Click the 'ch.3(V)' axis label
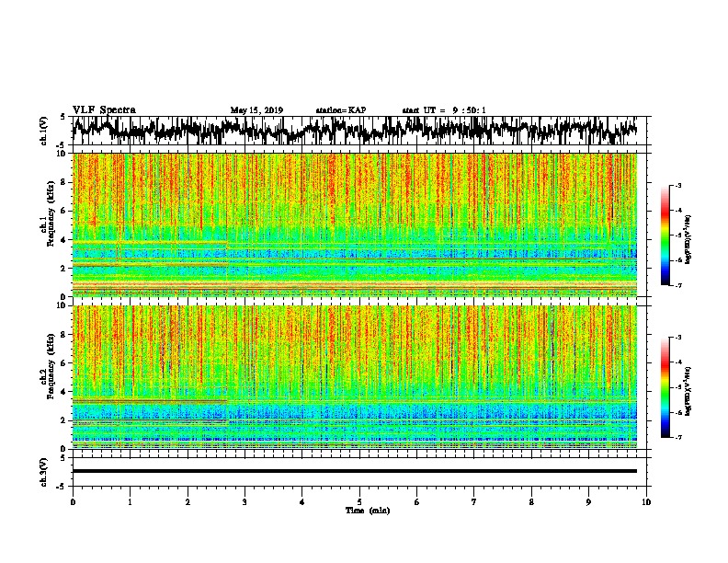728x563 pixels. coord(43,472)
